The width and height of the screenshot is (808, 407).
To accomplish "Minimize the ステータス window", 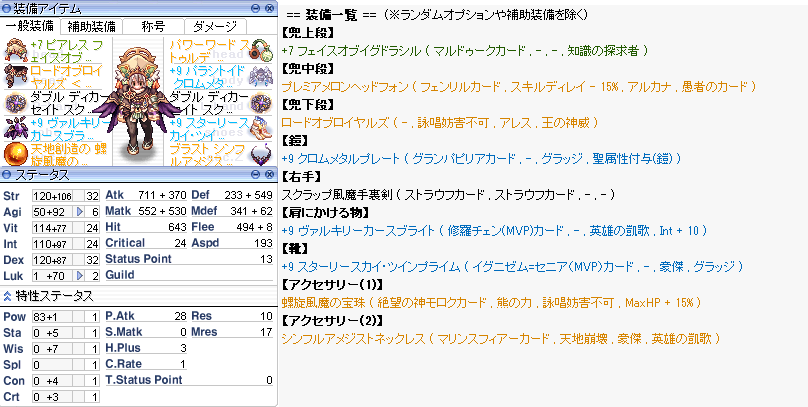I will coord(255,175).
